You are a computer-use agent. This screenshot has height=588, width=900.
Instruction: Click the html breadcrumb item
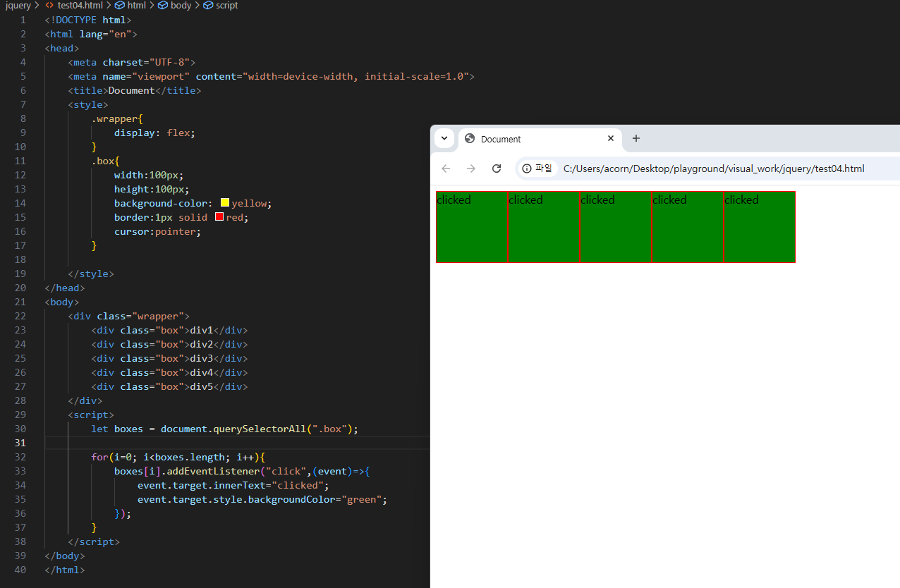(130, 5)
